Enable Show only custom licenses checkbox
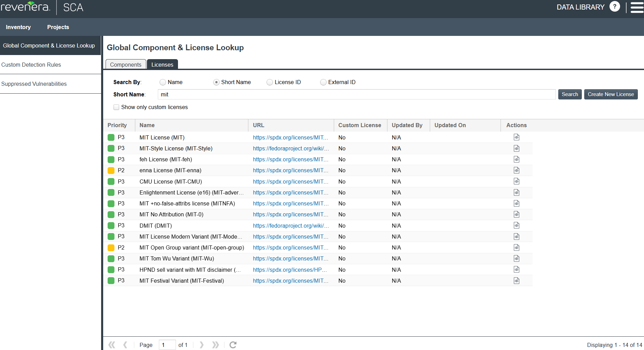 click(x=117, y=107)
